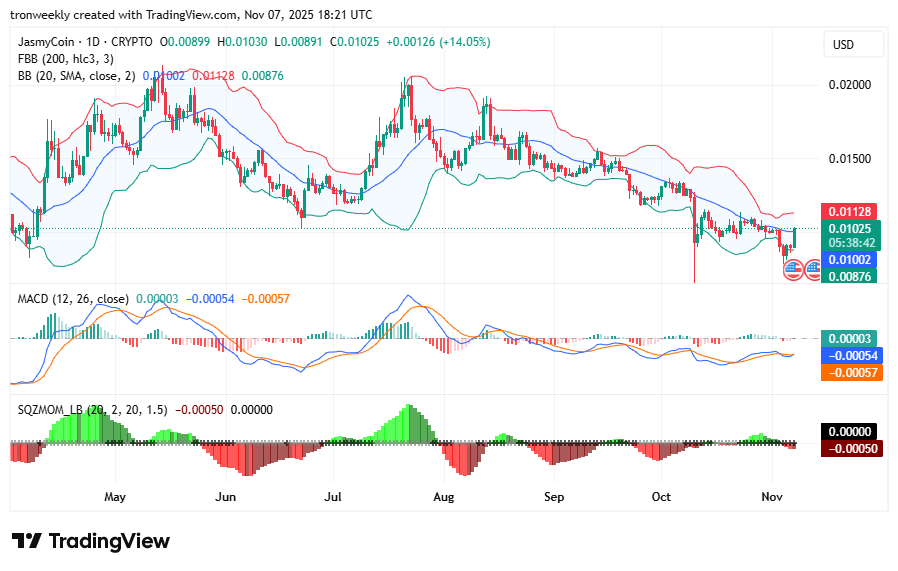Viewport: 898px width, 571px height.
Task: Click the JasmyCoin 1D CRYPTO symbol title
Action: tap(85, 42)
